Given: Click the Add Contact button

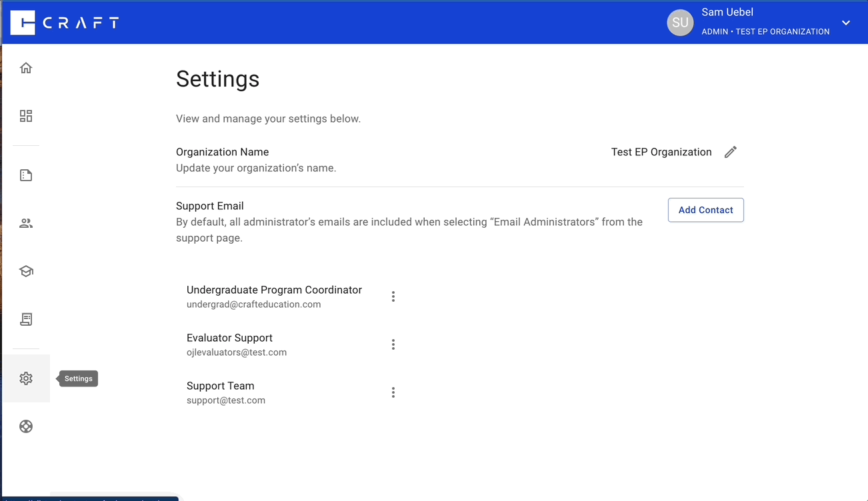Looking at the screenshot, I should (705, 210).
